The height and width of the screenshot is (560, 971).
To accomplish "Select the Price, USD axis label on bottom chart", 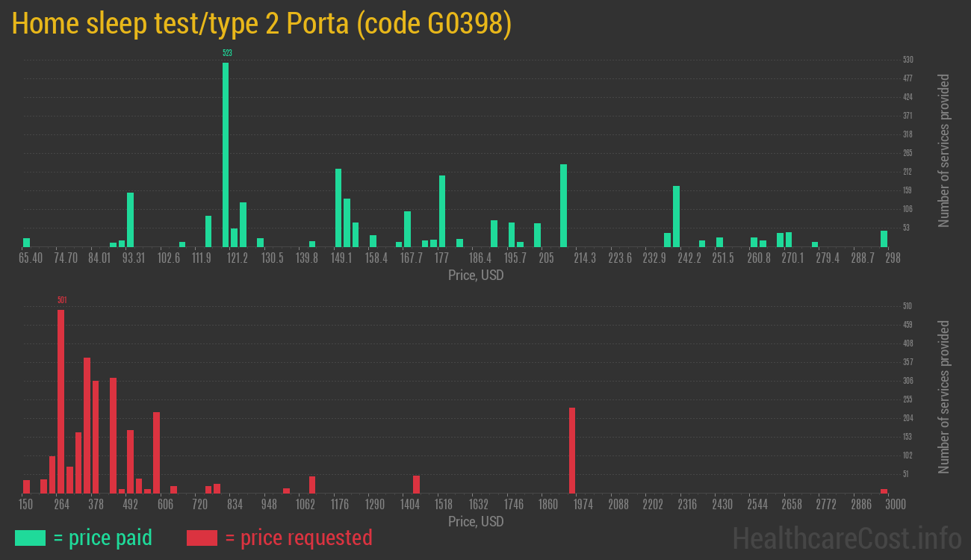I will click(x=477, y=522).
